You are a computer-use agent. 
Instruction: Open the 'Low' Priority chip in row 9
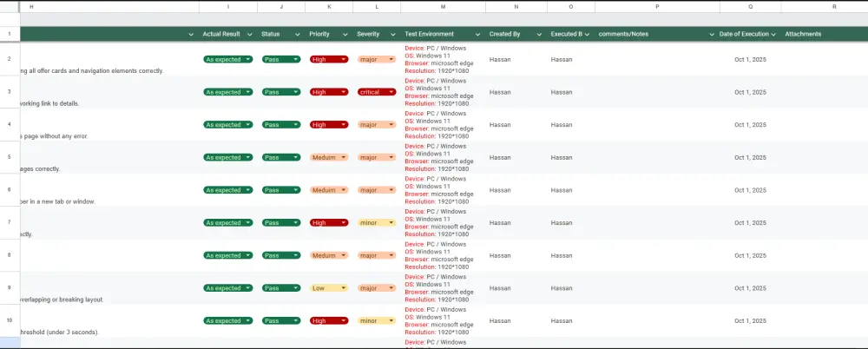(329, 288)
